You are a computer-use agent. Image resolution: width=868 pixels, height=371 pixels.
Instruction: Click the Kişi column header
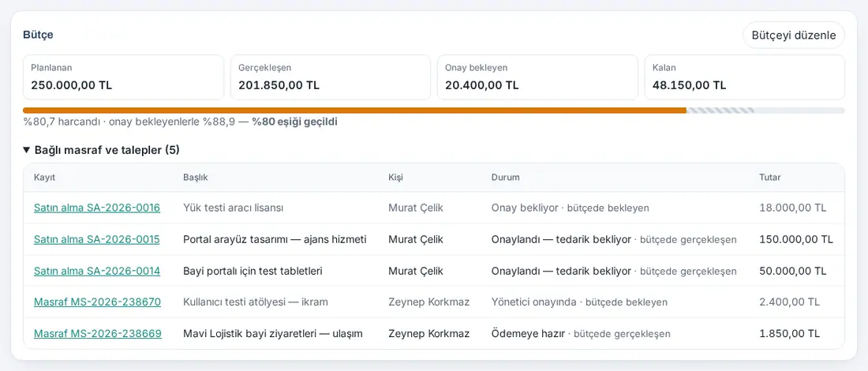tap(396, 177)
